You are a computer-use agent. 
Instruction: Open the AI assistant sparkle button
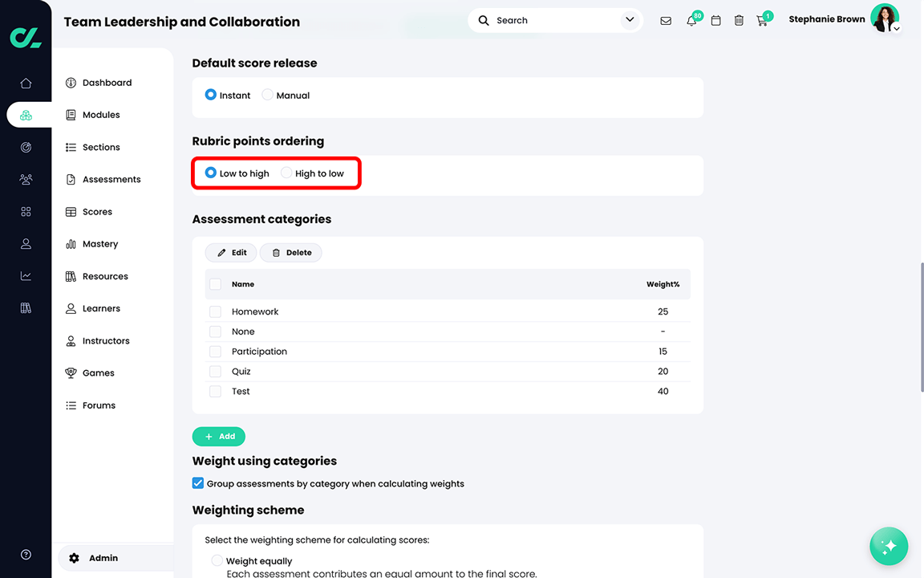[889, 546]
